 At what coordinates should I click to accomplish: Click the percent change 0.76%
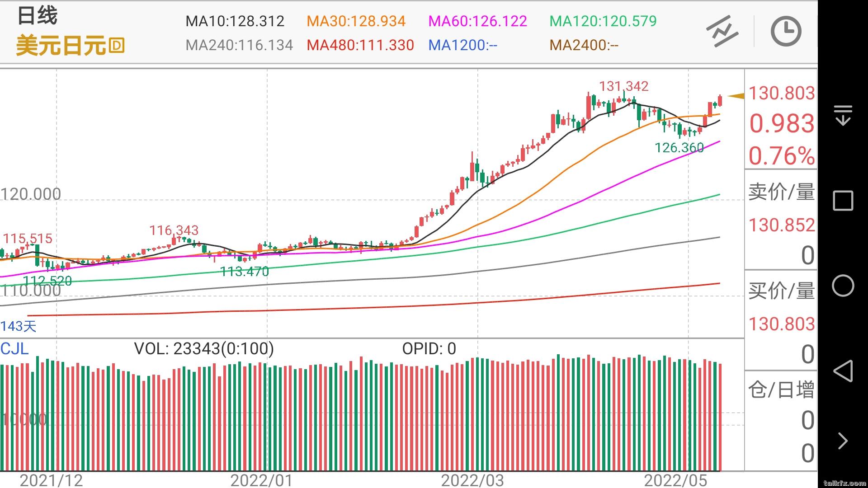point(782,156)
